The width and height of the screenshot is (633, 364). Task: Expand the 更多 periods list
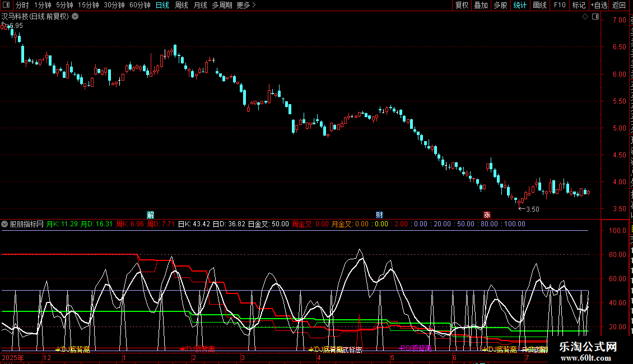pos(246,5)
